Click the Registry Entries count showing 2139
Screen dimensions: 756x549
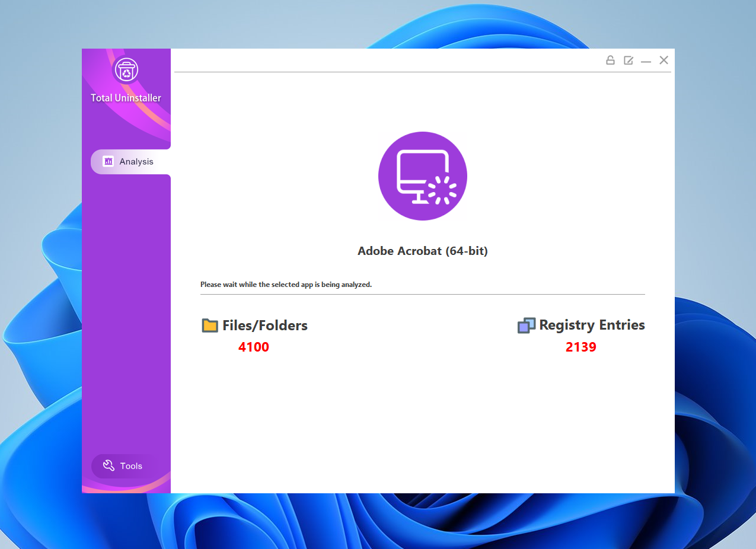tap(580, 347)
